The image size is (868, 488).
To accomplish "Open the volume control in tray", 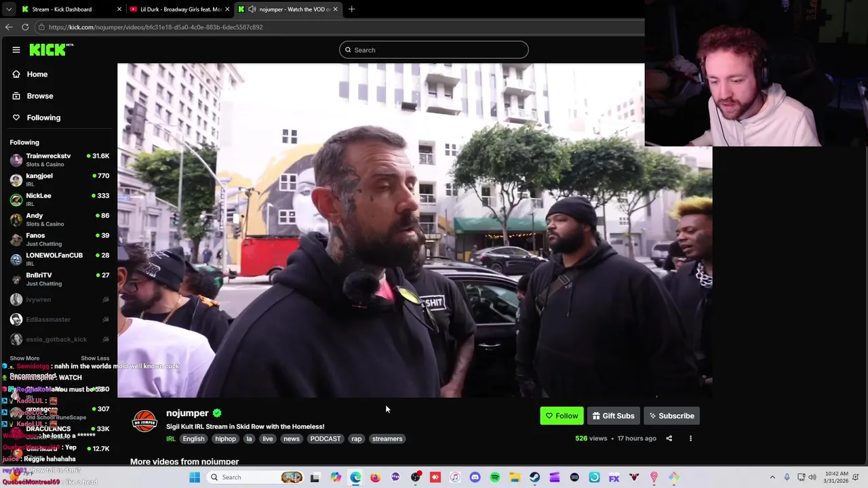I will click(812, 477).
